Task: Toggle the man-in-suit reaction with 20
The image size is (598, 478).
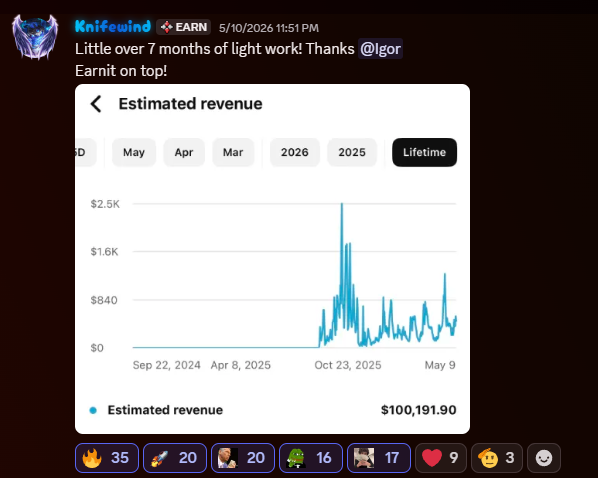Action: click(x=243, y=458)
